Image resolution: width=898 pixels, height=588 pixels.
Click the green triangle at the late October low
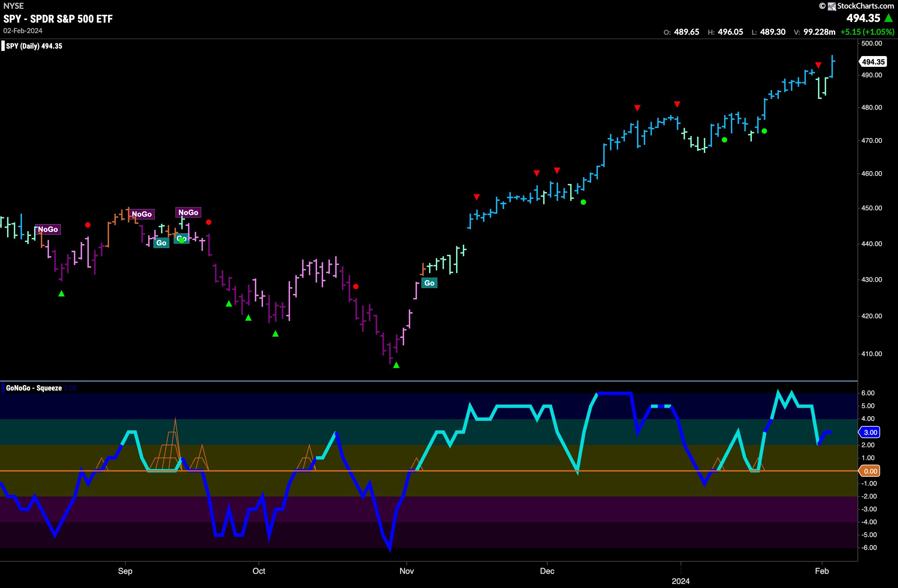pyautogui.click(x=396, y=365)
